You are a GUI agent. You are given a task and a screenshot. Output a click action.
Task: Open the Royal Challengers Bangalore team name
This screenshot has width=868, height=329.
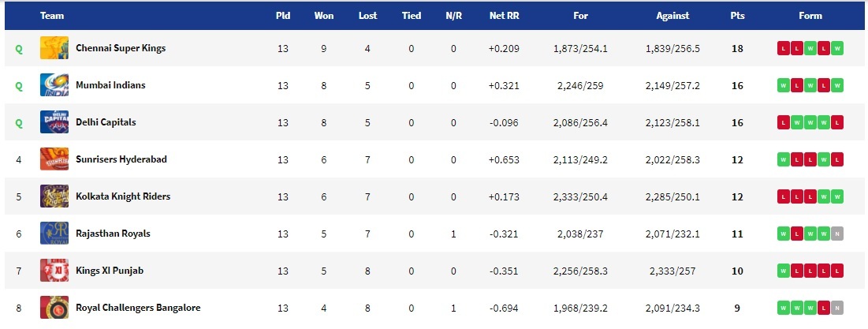(x=138, y=308)
